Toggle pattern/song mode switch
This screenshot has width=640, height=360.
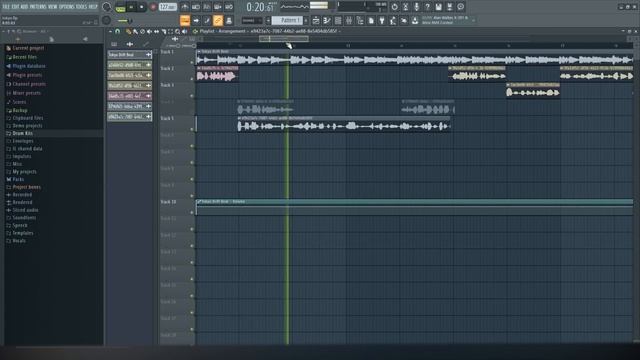click(x=120, y=7)
